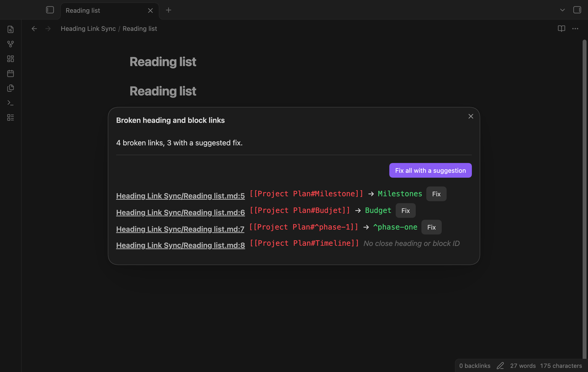Click [[Project Plan#Milestone]] text

306,194
